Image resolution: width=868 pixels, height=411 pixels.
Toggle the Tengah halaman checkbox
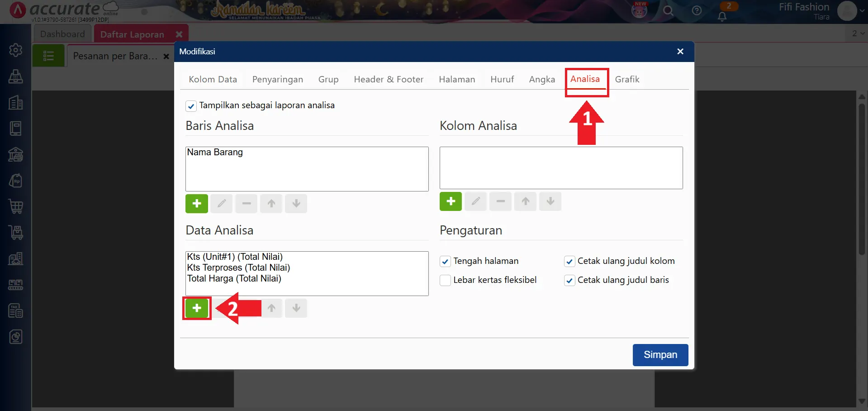point(446,262)
